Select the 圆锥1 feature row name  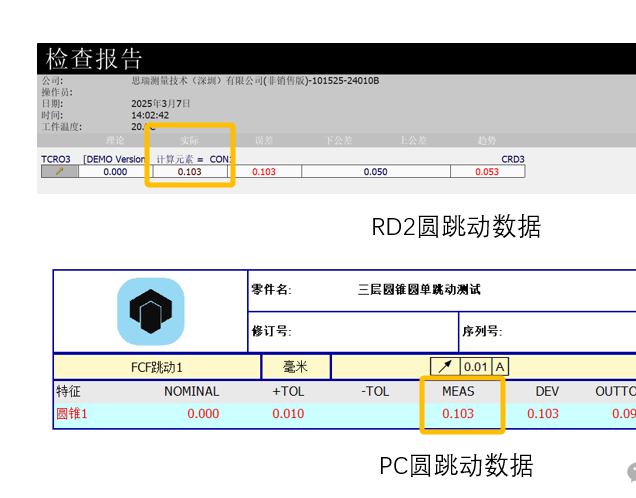[72, 413]
